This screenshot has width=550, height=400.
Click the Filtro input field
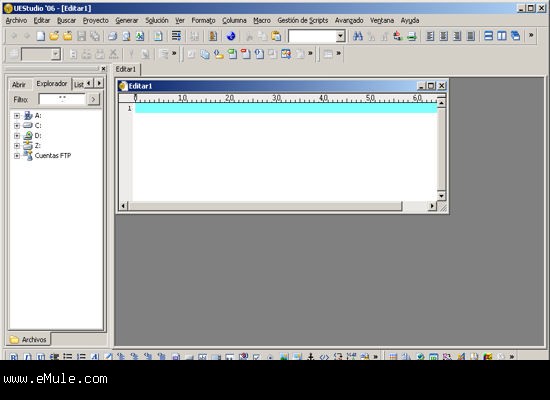(62, 99)
